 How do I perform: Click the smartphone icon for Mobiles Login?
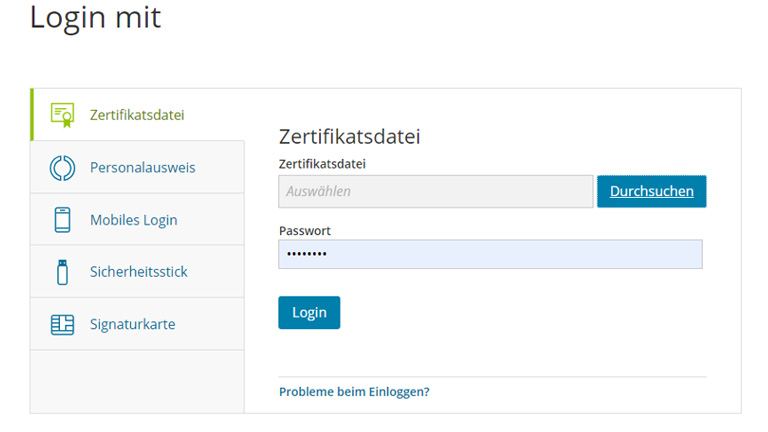click(62, 220)
